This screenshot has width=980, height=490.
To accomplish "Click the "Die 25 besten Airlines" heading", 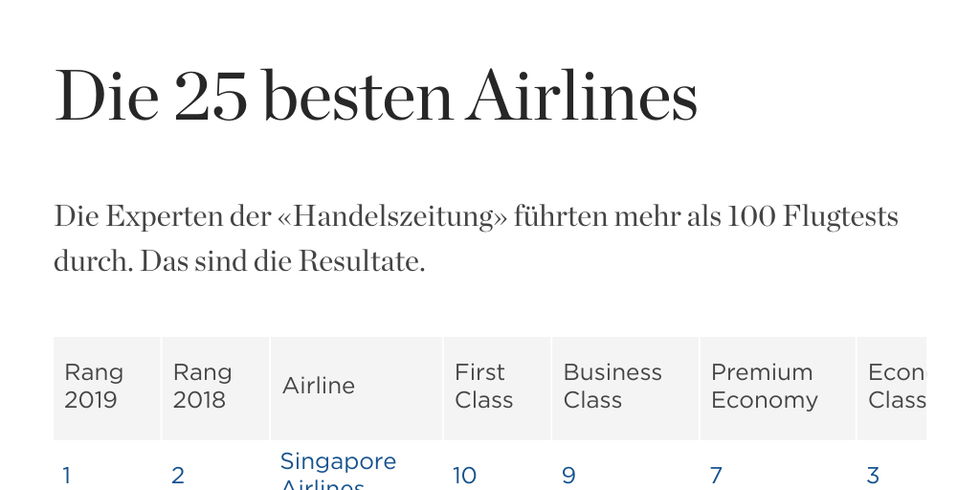I will coord(376,97).
